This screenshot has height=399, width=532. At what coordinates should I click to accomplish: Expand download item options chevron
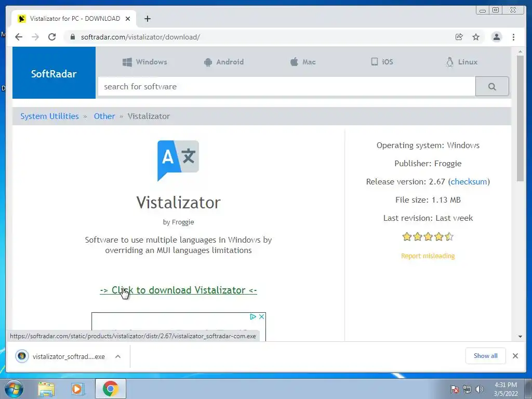click(118, 356)
